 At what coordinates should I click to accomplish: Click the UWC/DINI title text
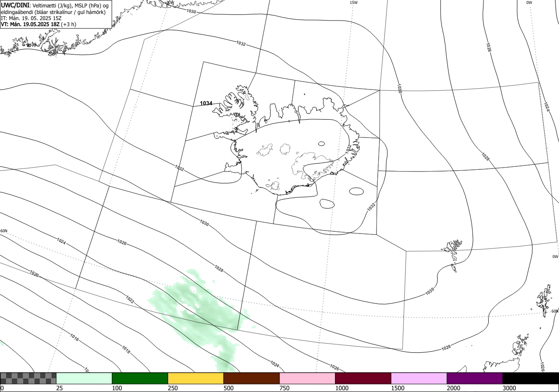click(15, 5)
